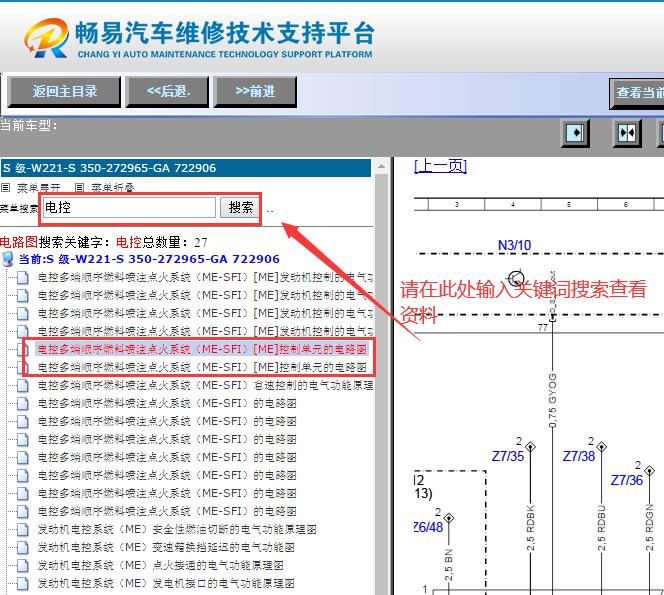The width and height of the screenshot is (664, 595).
Task: Click the diamond connector at Z7/35
Action: tap(530, 446)
